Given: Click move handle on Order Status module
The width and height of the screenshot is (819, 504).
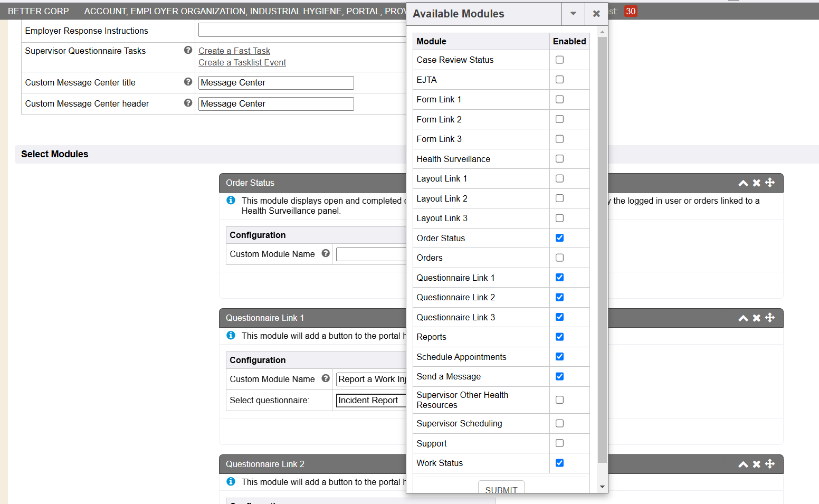Looking at the screenshot, I should pyautogui.click(x=770, y=183).
